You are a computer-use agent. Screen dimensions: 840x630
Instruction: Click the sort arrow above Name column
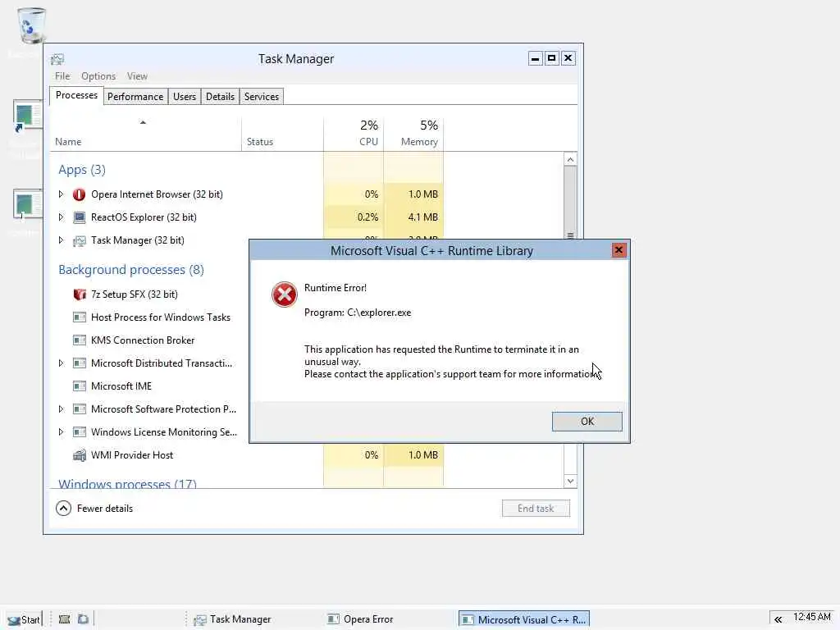click(143, 123)
